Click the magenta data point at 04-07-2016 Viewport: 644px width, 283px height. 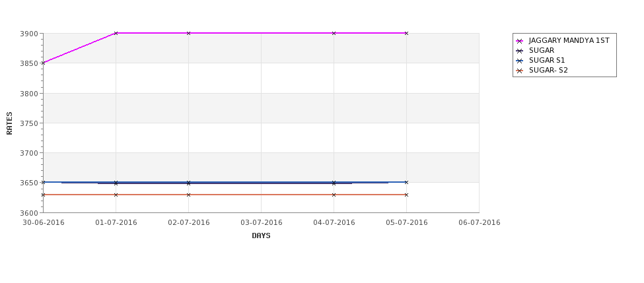tap(334, 33)
